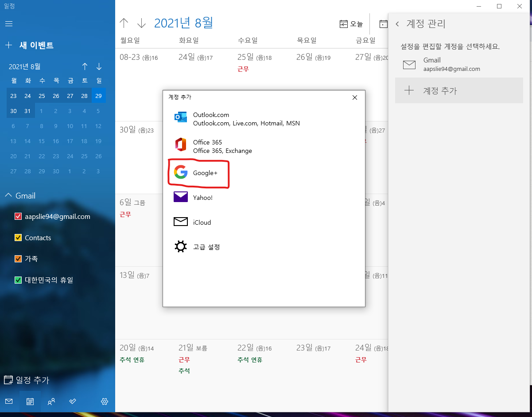Open the 2021년 8월 month picker

click(x=183, y=23)
